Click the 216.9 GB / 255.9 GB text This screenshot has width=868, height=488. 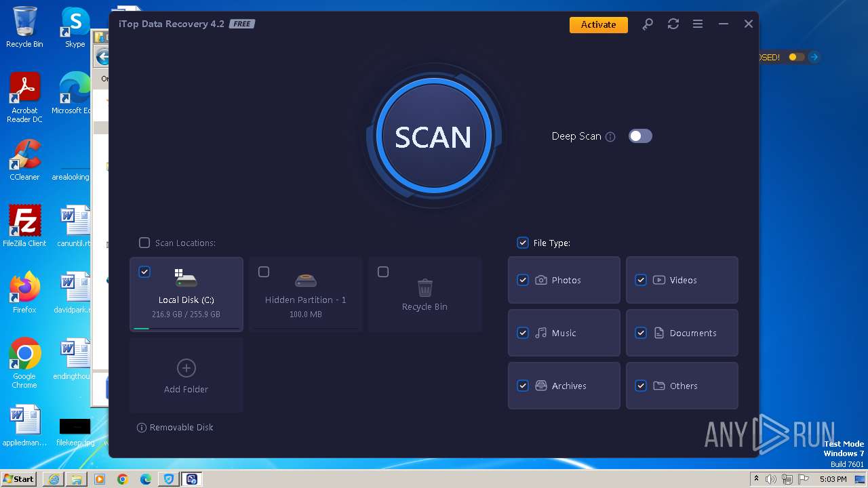tap(186, 314)
